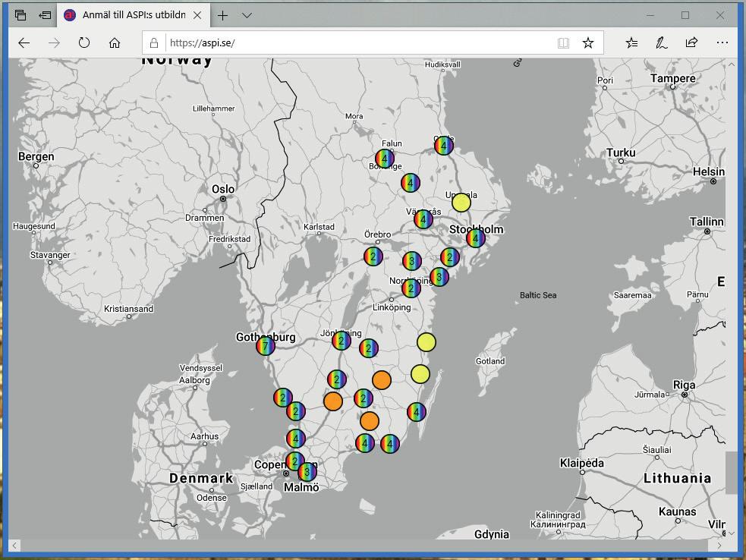Click the Turku city label
This screenshot has width=746, height=560.
point(621,153)
